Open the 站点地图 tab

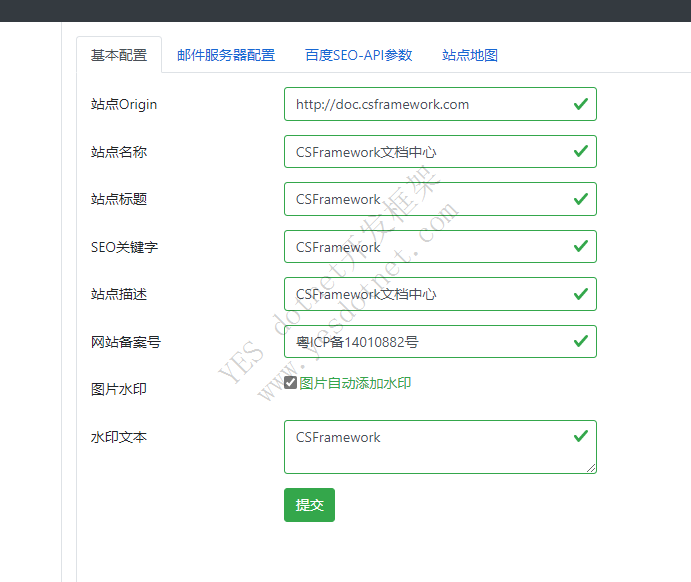[x=470, y=55]
